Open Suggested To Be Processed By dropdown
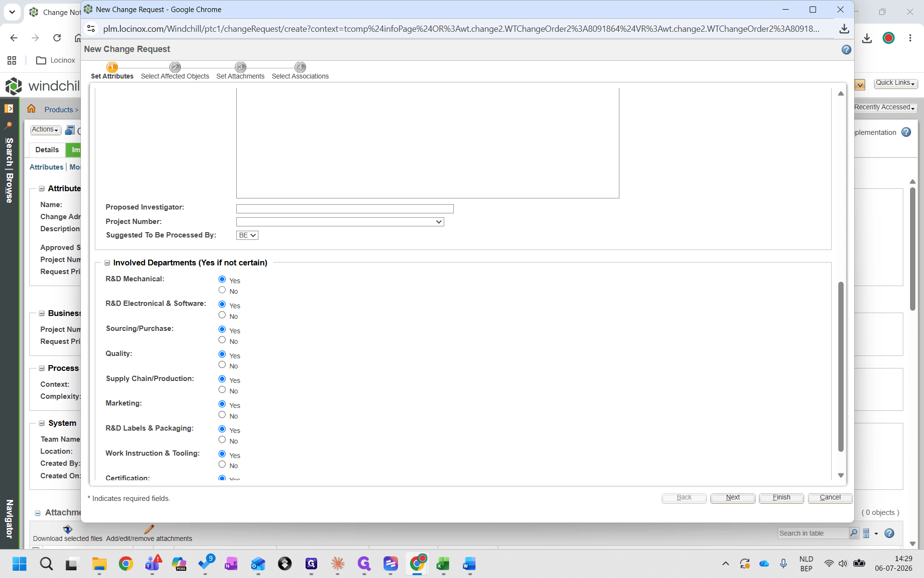924x578 pixels. click(247, 235)
